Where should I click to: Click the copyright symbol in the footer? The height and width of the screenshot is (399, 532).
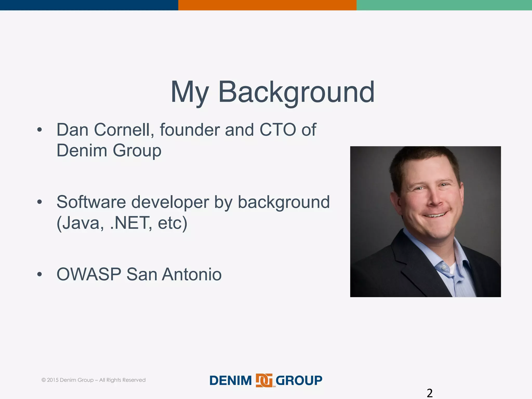point(44,380)
